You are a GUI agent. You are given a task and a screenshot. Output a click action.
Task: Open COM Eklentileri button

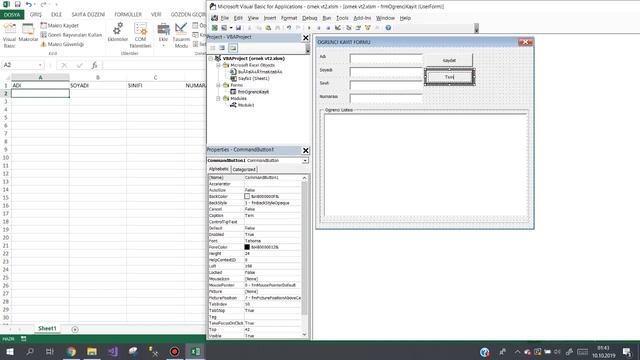140,35
